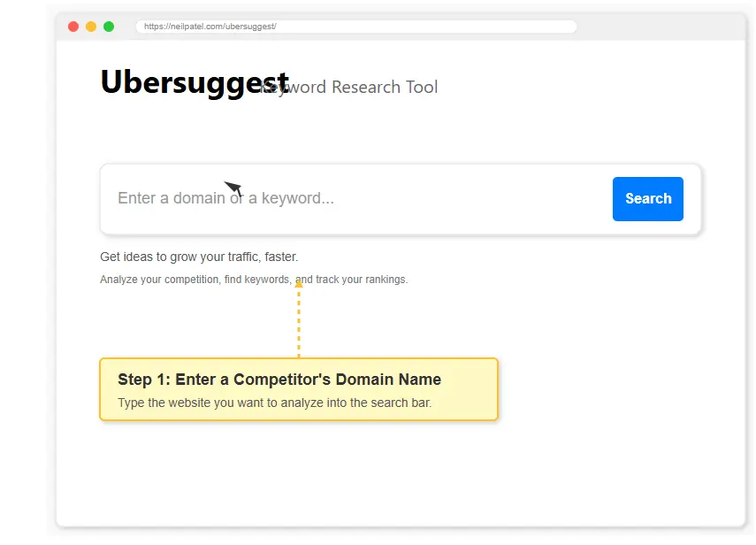Click the yellow minimize circle
Screen dimensions: 756x545
click(91, 27)
